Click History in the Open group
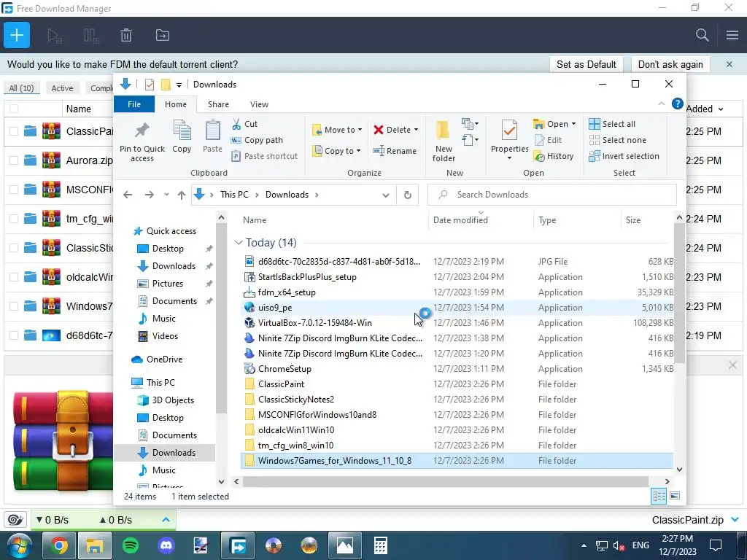 click(554, 156)
